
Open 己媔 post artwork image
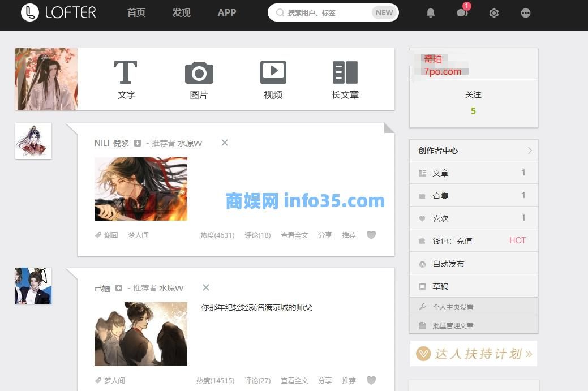(x=140, y=334)
